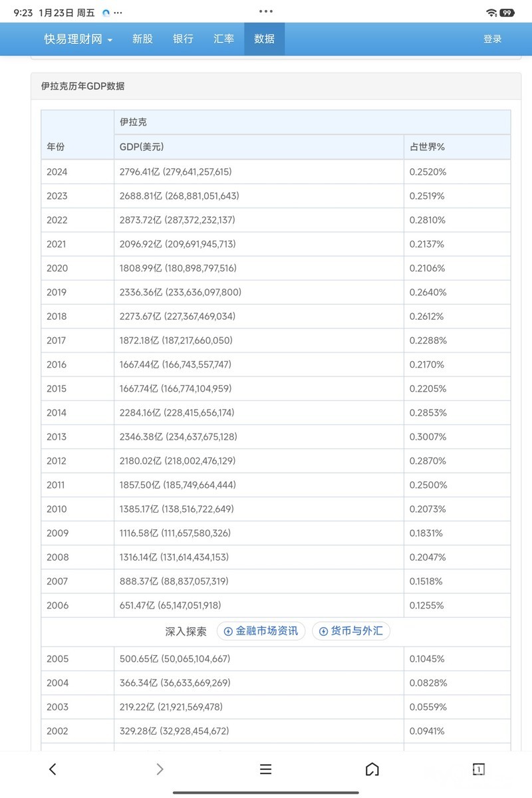
Task: Tap the battery indicator showing 99
Action: coord(507,13)
